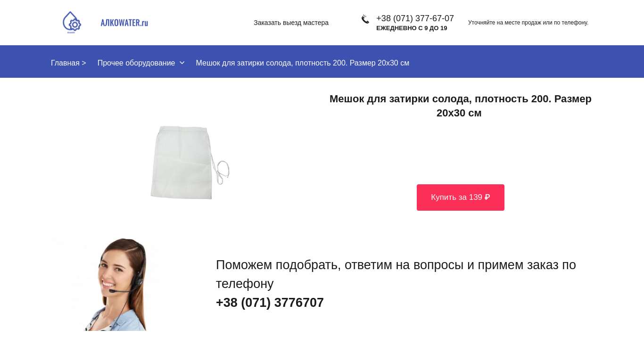Viewport: 644px width, 362px height.
Task: Click the ЕЖЕДНЕВНО С 9 ДО 19 hours text
Action: 412,28
